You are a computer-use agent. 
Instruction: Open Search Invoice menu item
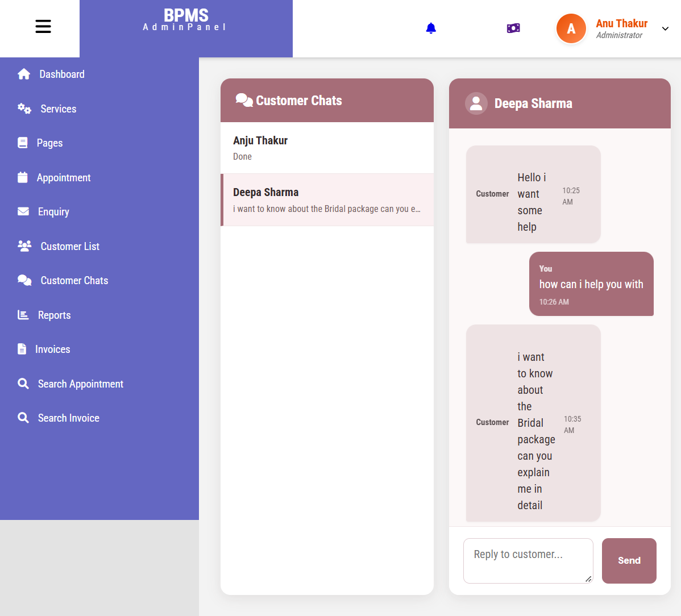tap(69, 418)
